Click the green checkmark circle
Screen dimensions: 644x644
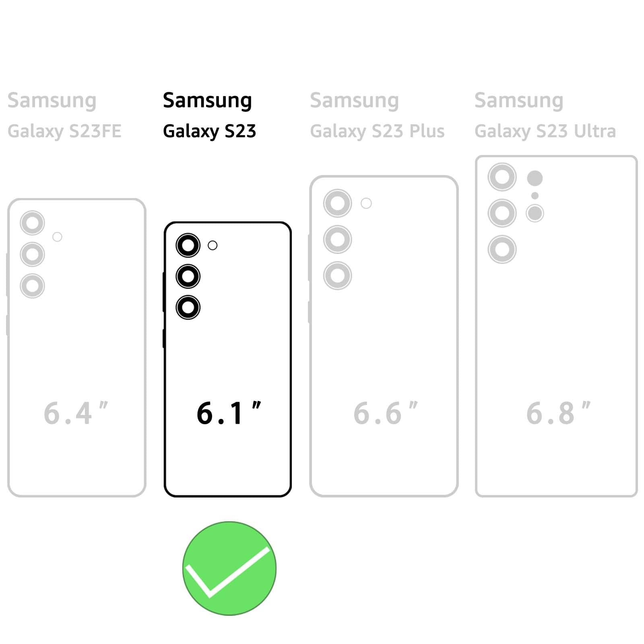click(229, 568)
